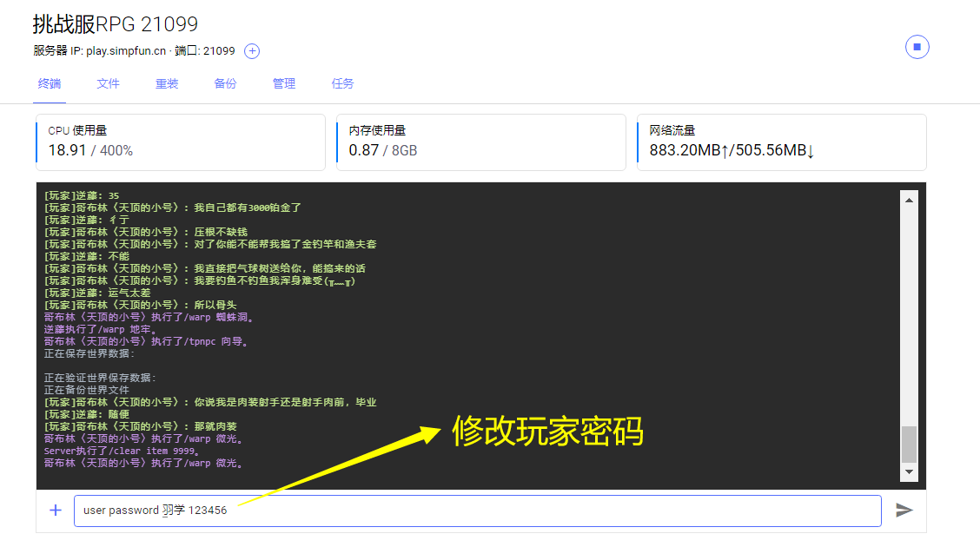Click the log line 逆藤执行了/warp 地牢
980x547 pixels.
tap(100, 330)
